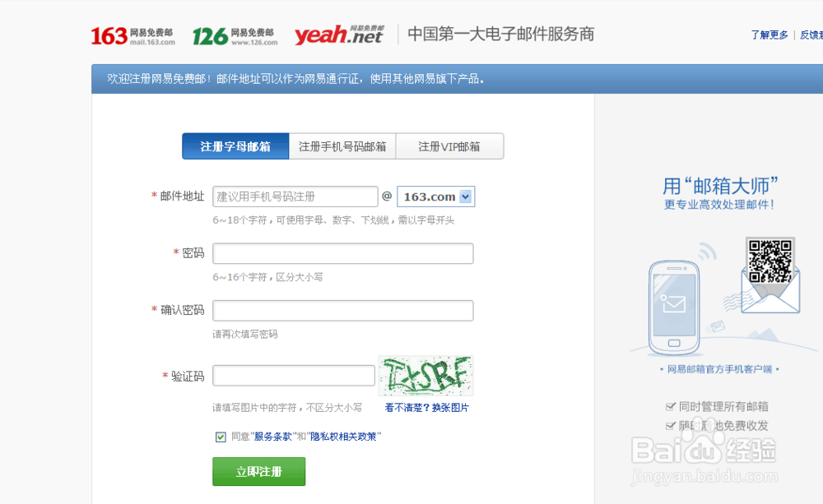This screenshot has height=504, width=823.
Task: Click the captcha image to refresh
Action: (425, 376)
